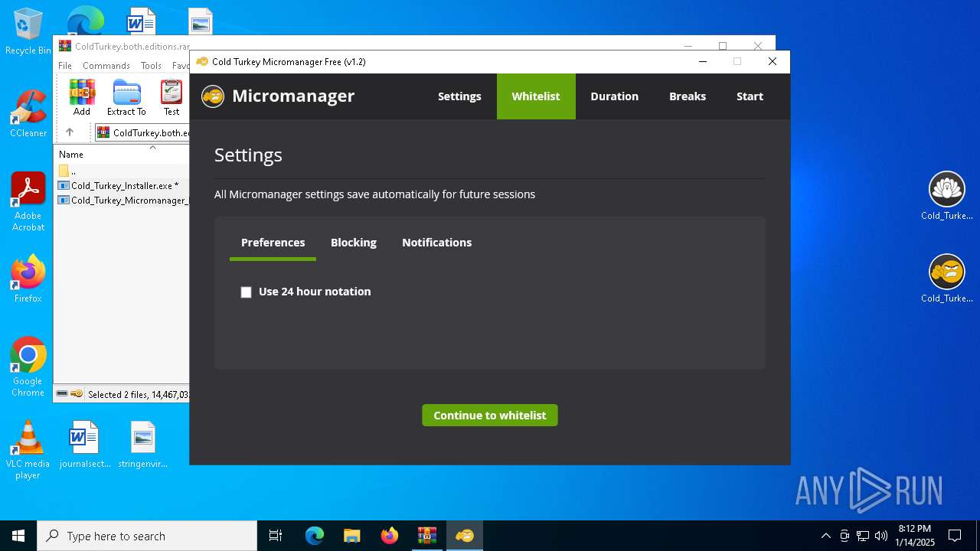Open Firefox from taskbar
980x551 pixels.
pyautogui.click(x=390, y=536)
